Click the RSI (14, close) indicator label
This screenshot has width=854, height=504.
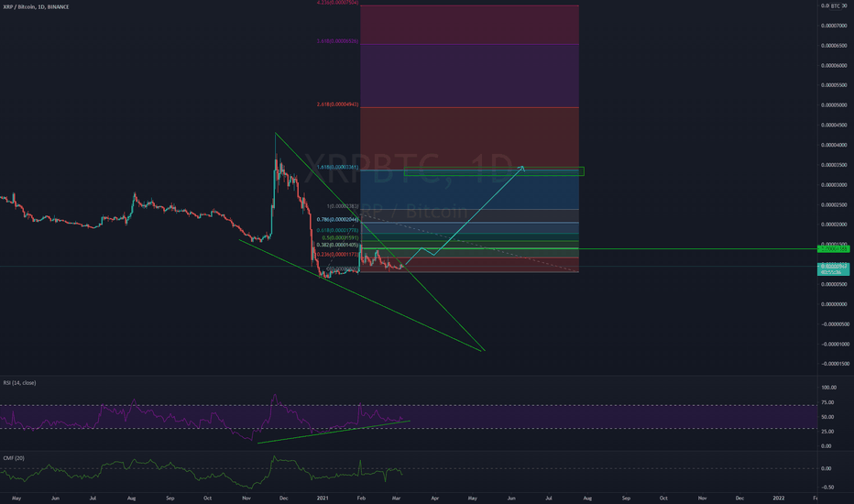[x=19, y=383]
